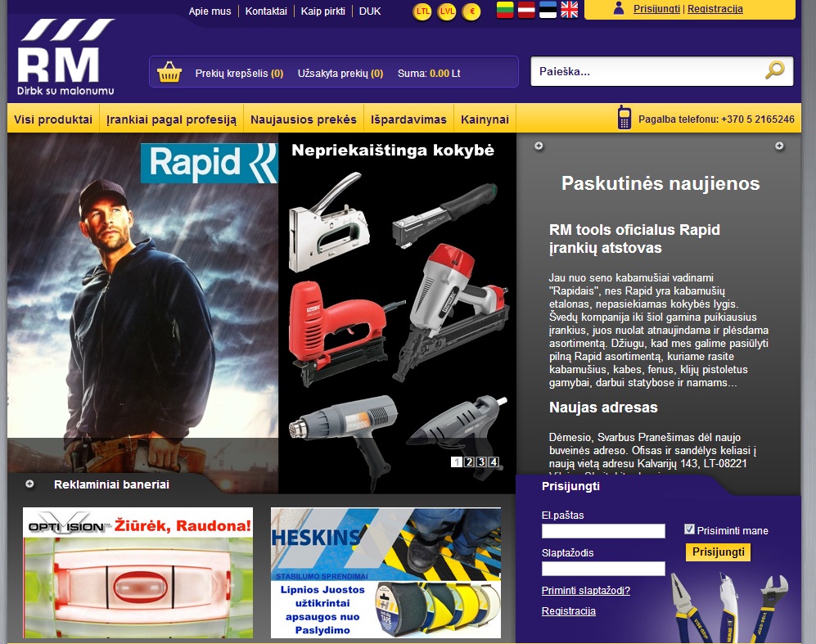Click the Rapid brand logo banner
Screen dimensions: 816x644
point(210,164)
